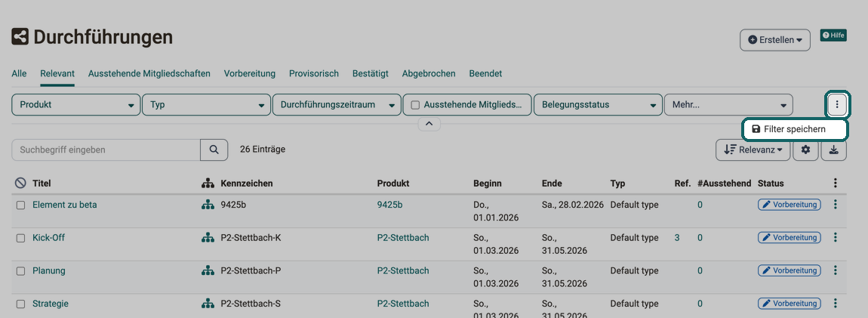
Task: Open the table header three-dot column menu
Action: coord(836,183)
